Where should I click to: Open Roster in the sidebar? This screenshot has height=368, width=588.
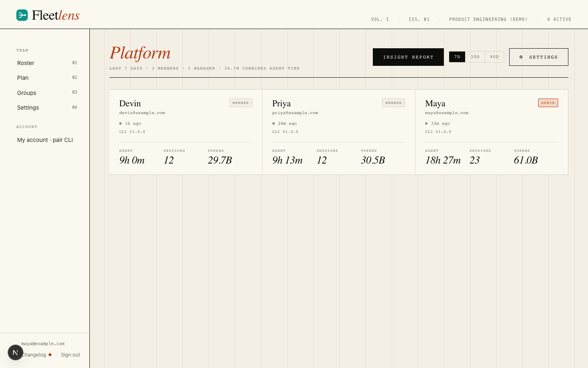click(47, 63)
